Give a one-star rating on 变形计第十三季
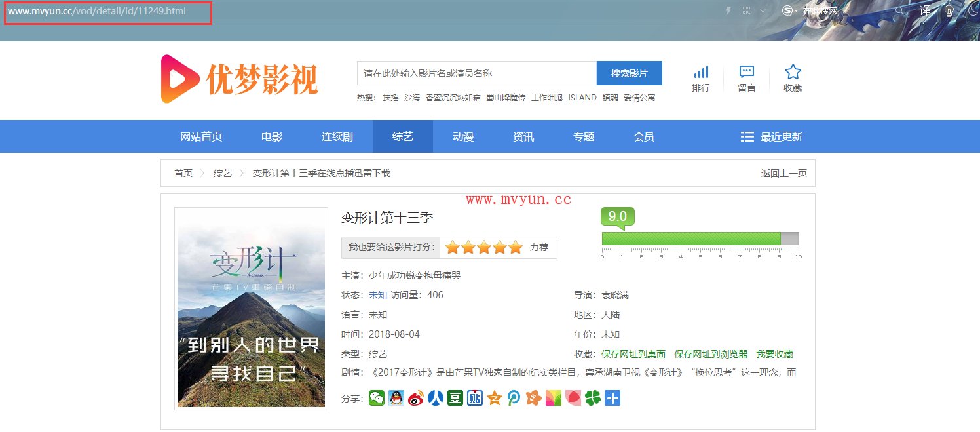The image size is (980, 432). (453, 248)
